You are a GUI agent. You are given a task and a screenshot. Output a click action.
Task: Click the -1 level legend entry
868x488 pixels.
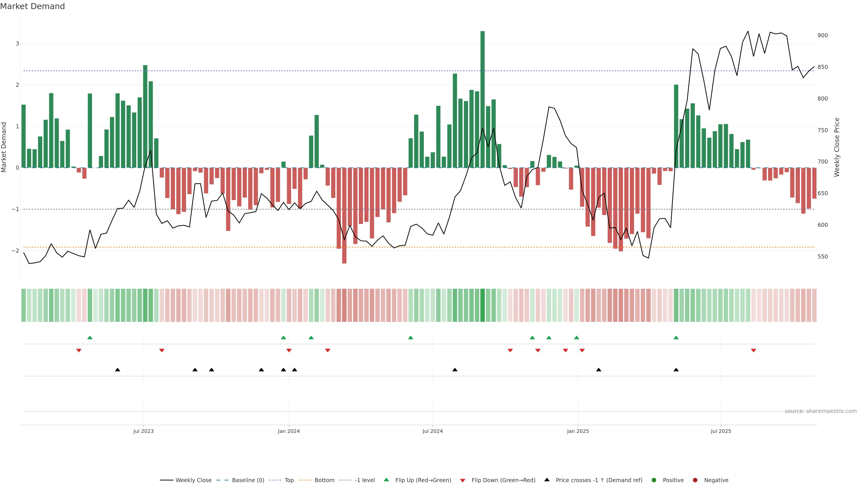click(x=365, y=480)
